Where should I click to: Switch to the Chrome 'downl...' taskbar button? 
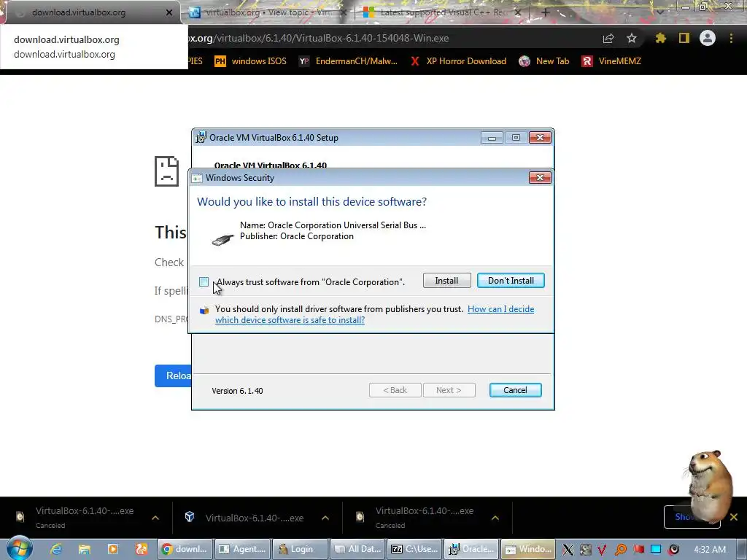(185, 549)
